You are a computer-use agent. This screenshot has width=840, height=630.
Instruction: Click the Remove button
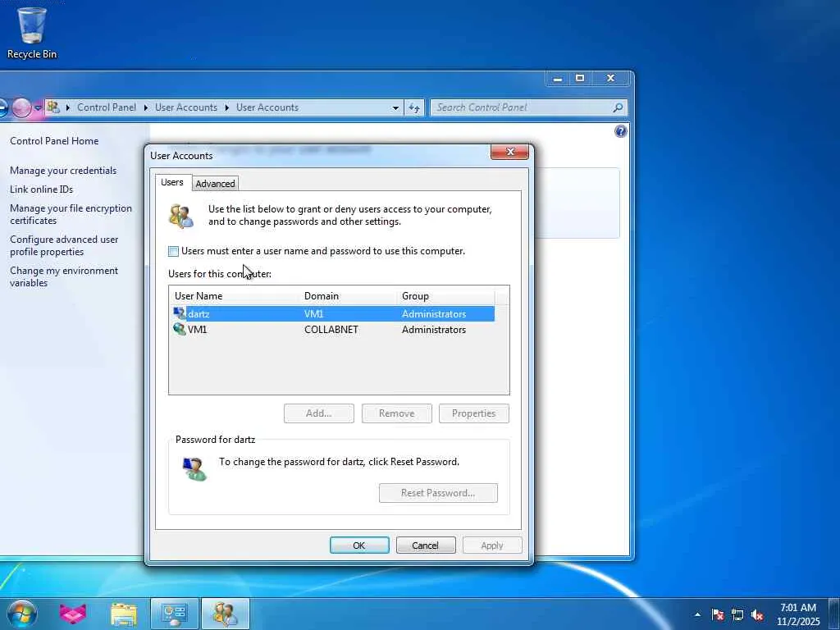[396, 413]
